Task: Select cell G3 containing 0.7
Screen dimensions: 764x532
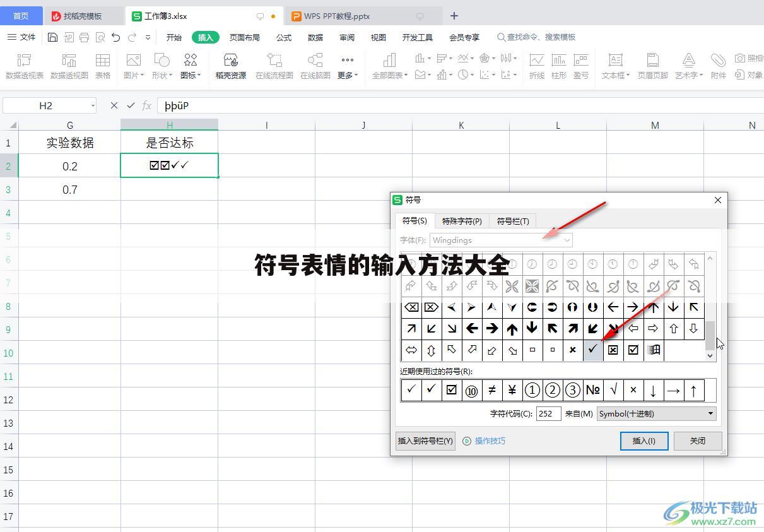Action: (70, 189)
